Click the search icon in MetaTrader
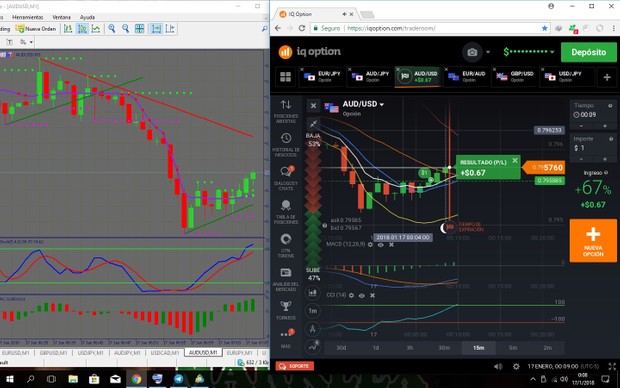 264,28
